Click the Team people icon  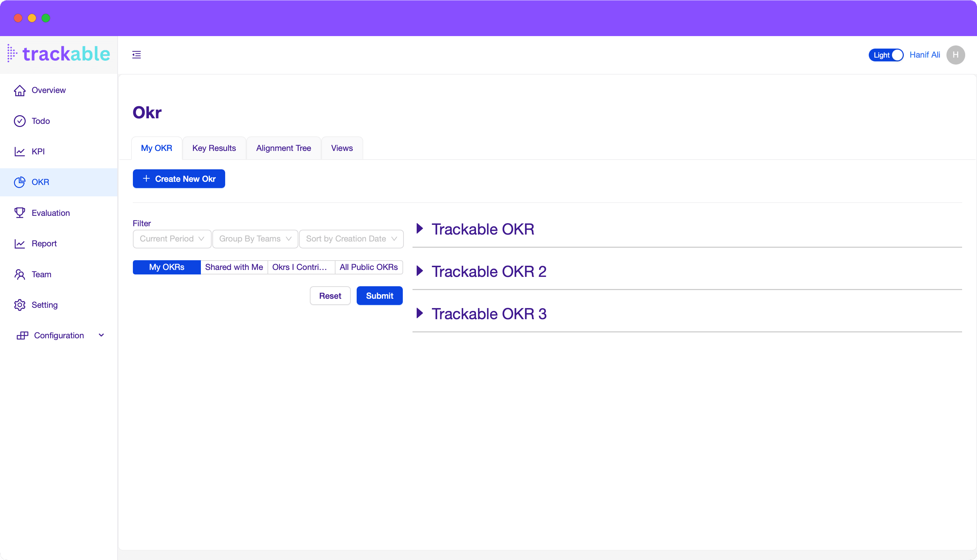20,274
